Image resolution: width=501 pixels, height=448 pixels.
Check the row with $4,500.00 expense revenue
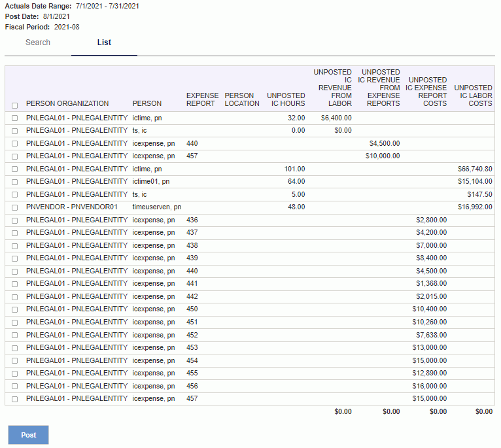(x=14, y=143)
